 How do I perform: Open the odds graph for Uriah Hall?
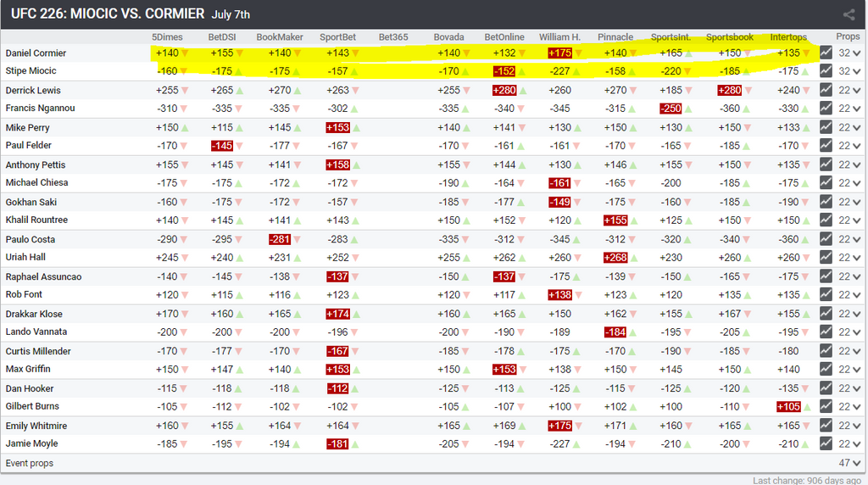click(826, 257)
